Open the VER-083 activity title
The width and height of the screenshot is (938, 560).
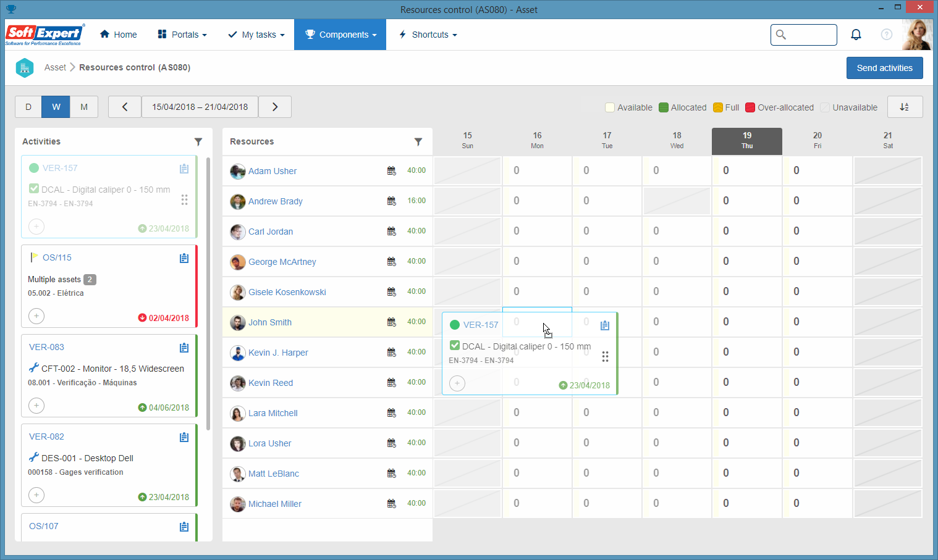46,347
